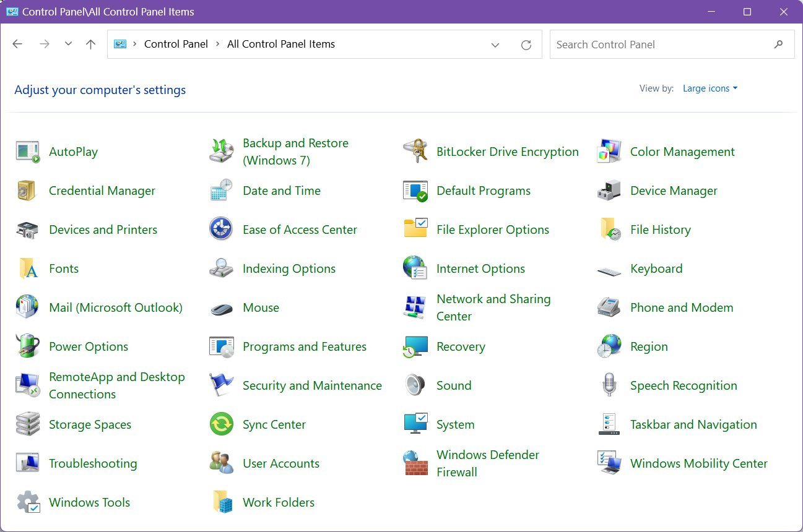The width and height of the screenshot is (803, 532).
Task: Click the Credential Manager safe icon
Action: (28, 191)
